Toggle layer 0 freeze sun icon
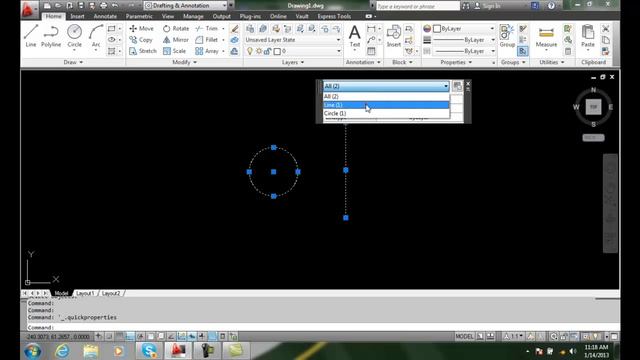The image size is (640, 360). (259, 51)
